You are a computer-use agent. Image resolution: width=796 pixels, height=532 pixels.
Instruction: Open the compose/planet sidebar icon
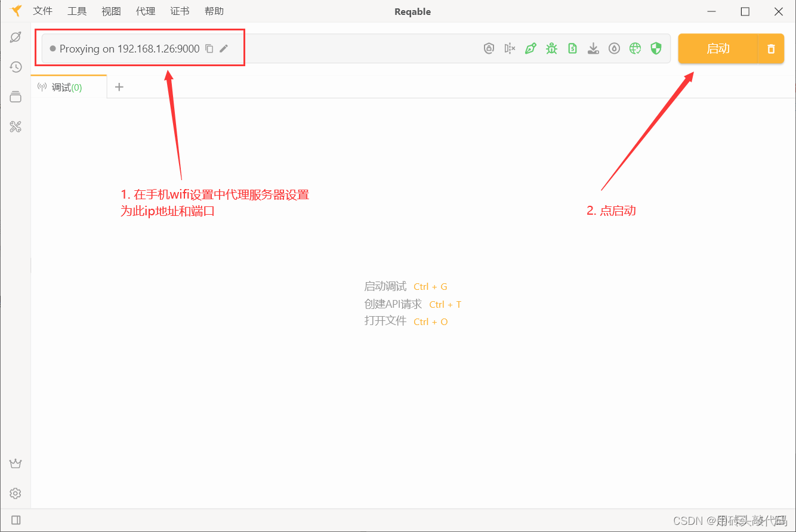16,37
